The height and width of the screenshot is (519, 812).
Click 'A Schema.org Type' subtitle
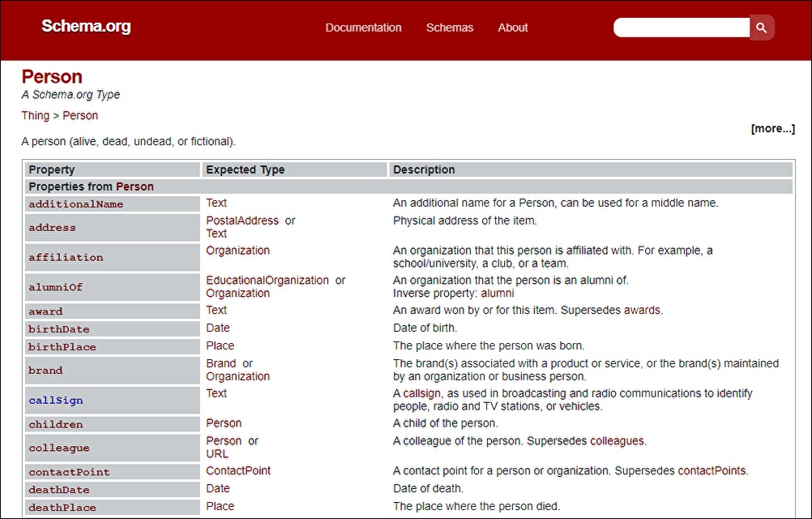(71, 95)
